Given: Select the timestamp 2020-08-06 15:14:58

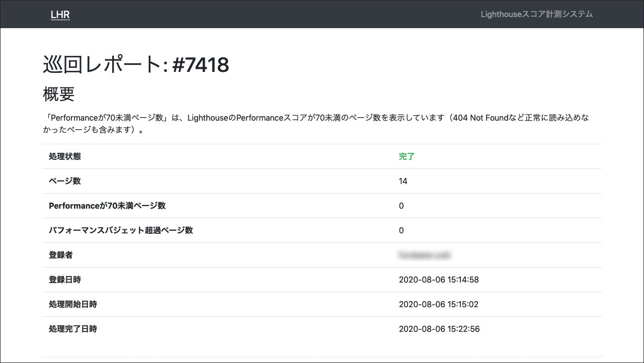Looking at the screenshot, I should 439,280.
